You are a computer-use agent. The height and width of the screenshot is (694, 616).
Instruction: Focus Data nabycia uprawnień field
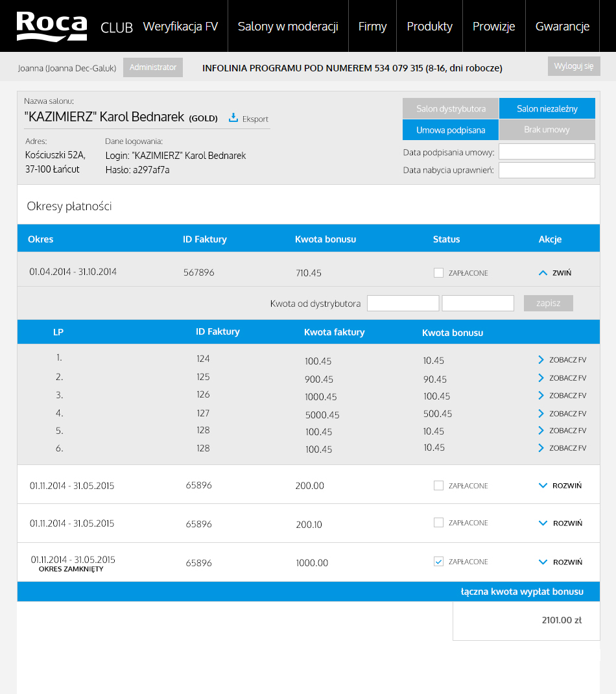coord(547,171)
